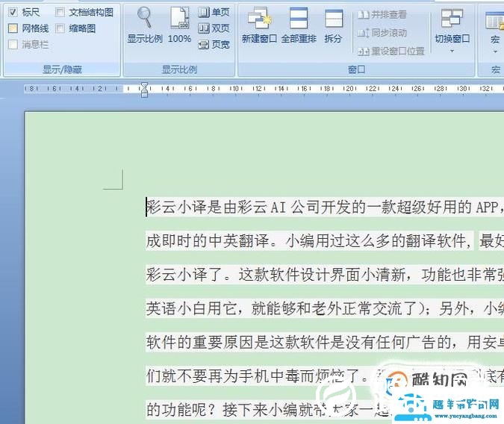Enable the 文档结构图 document map checkbox
The height and width of the screenshot is (424, 504).
click(60, 13)
